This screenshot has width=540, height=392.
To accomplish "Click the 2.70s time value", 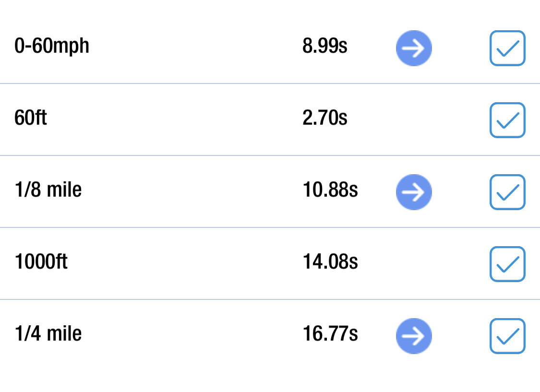I will pyautogui.click(x=325, y=118).
